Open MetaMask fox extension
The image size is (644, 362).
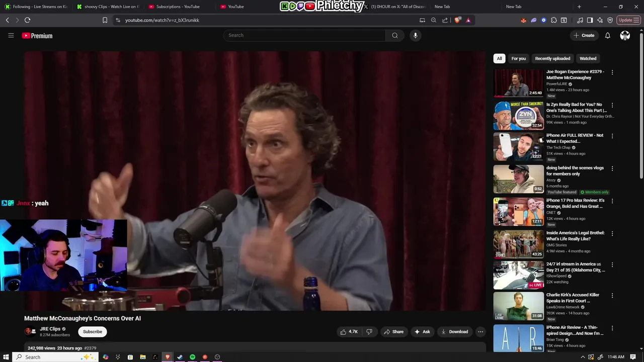pyautogui.click(x=523, y=20)
